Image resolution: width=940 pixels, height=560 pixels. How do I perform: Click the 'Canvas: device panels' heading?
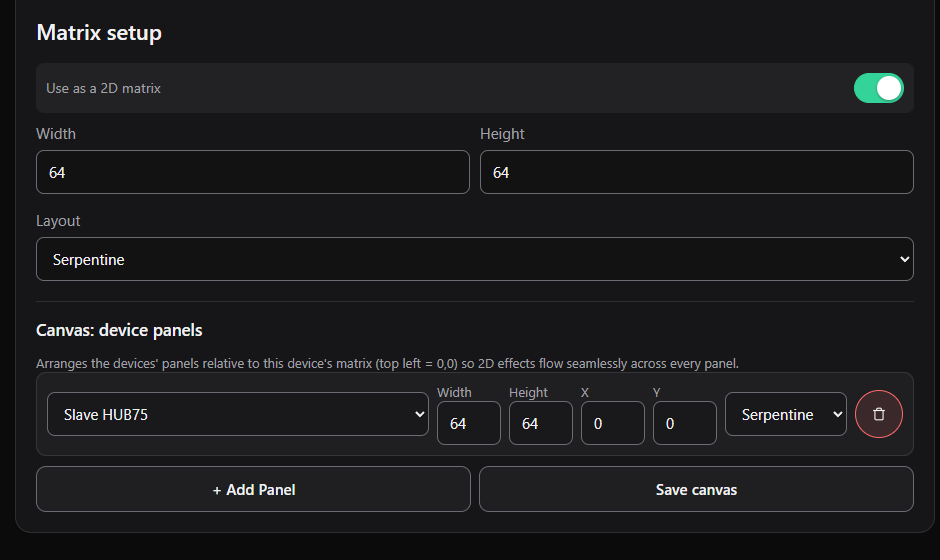coord(119,330)
